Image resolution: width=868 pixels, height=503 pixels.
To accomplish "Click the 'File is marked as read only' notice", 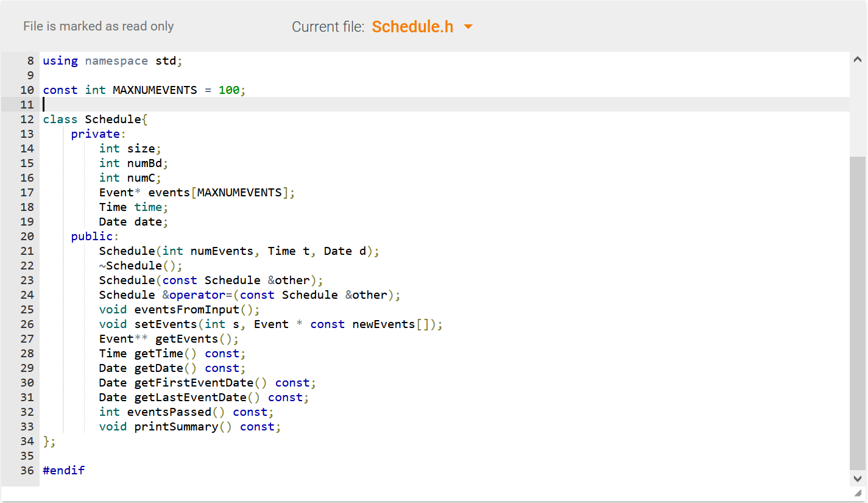I will 98,26.
